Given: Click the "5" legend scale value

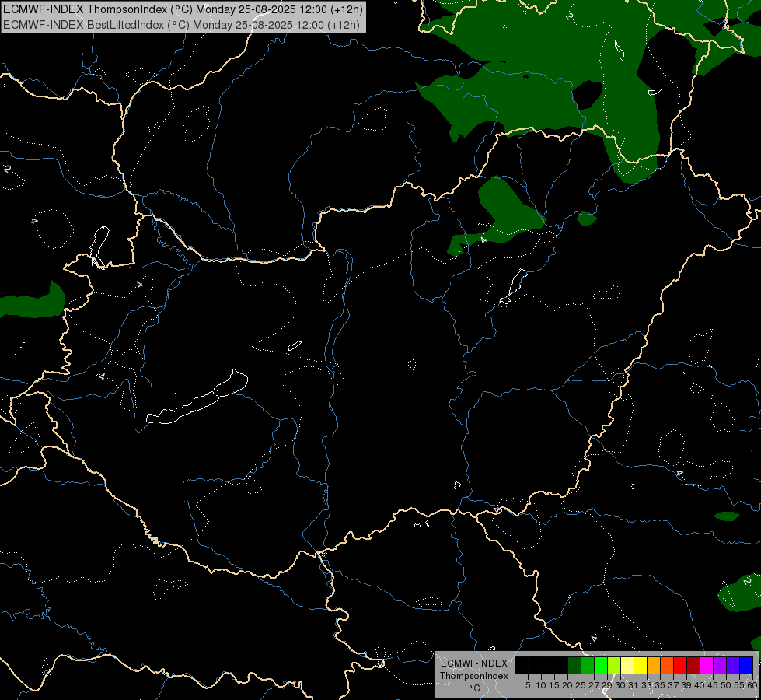Looking at the screenshot, I should [528, 685].
